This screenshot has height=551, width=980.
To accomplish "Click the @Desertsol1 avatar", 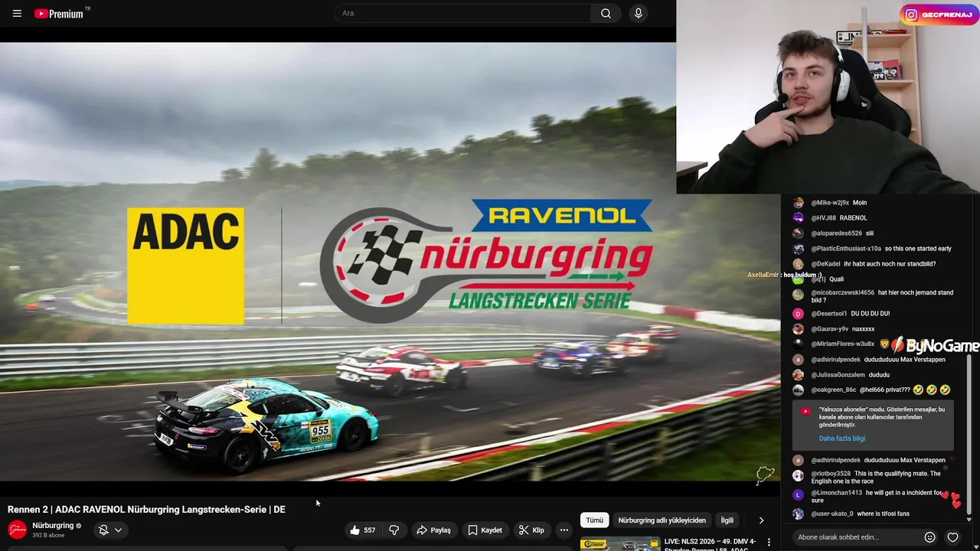I will tap(798, 314).
